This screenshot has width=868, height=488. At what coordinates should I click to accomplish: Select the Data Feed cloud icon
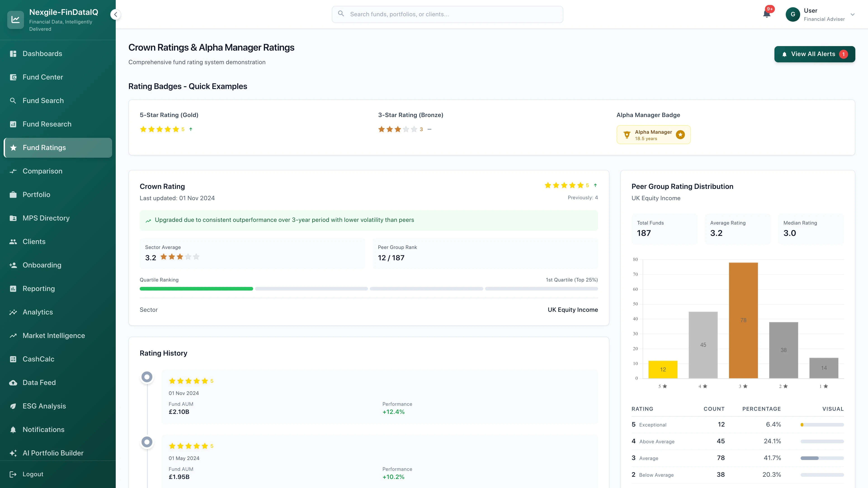(13, 382)
